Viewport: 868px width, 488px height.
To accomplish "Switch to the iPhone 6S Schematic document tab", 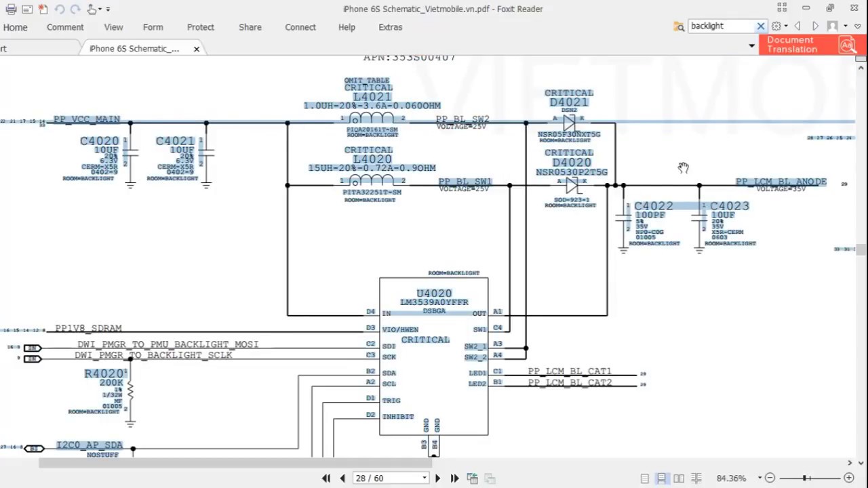I will 134,49.
